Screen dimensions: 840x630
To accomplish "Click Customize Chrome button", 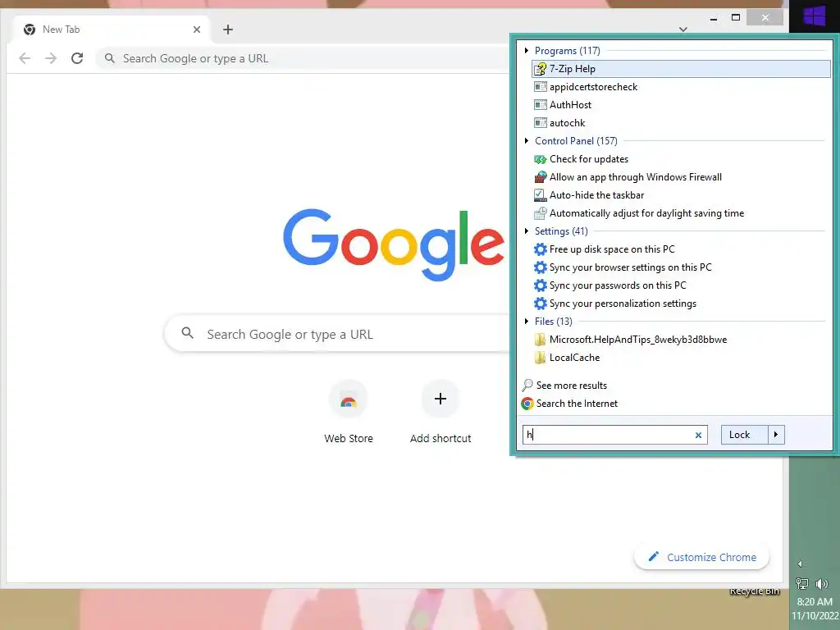I will point(702,557).
